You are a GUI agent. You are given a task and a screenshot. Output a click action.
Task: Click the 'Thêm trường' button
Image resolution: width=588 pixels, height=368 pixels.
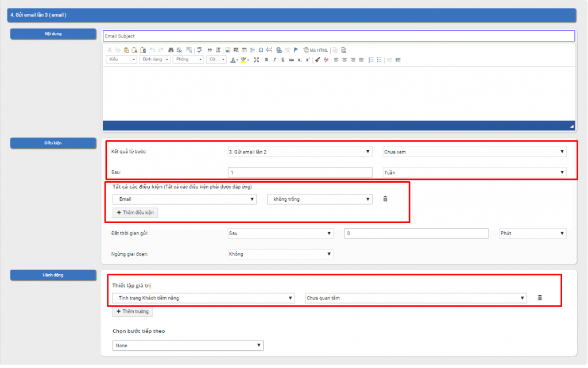point(133,311)
